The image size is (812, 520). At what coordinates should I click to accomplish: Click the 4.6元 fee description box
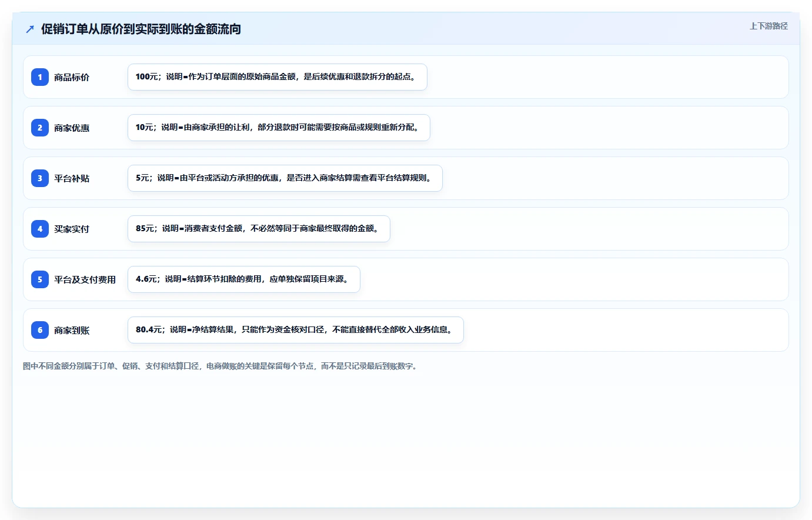point(244,279)
